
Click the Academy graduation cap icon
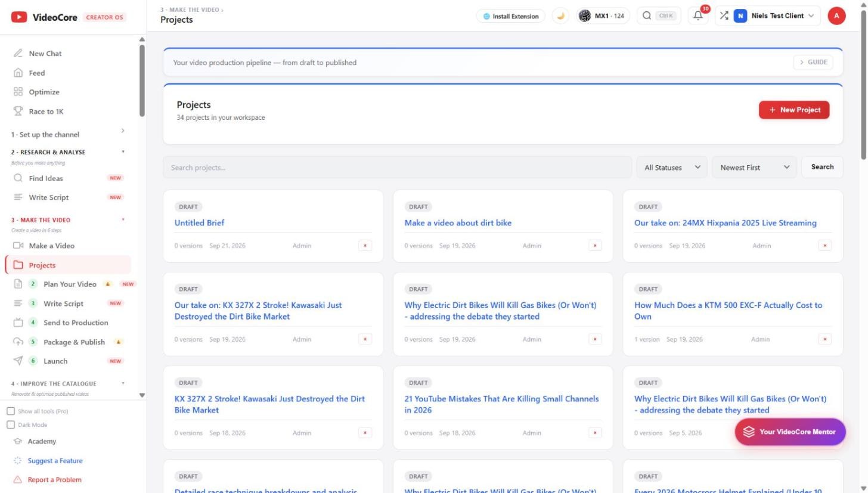tap(18, 442)
